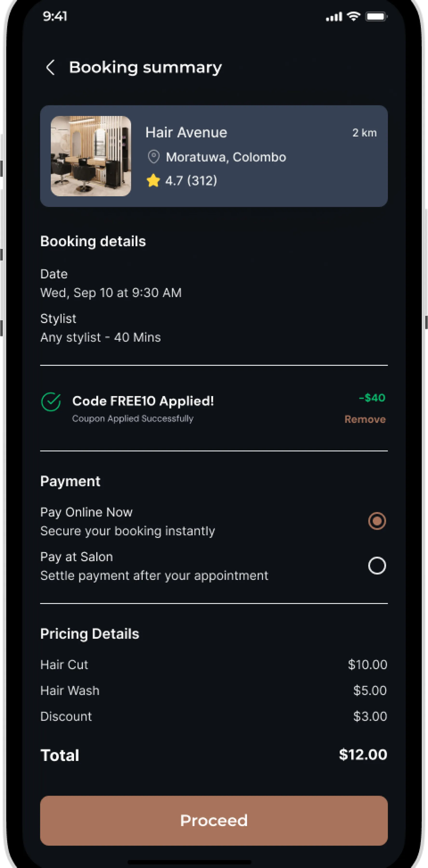Remove the FREE10 coupon code
Image resolution: width=428 pixels, height=868 pixels.
[x=365, y=419]
